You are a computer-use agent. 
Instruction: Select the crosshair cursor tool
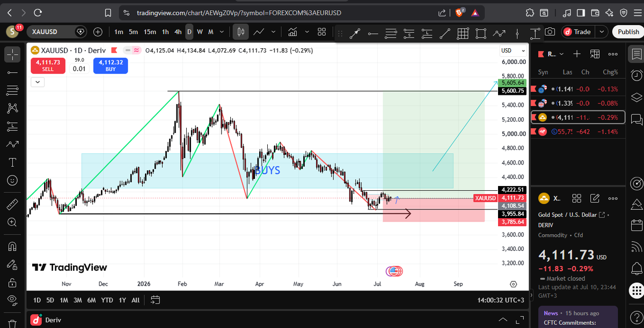[12, 54]
